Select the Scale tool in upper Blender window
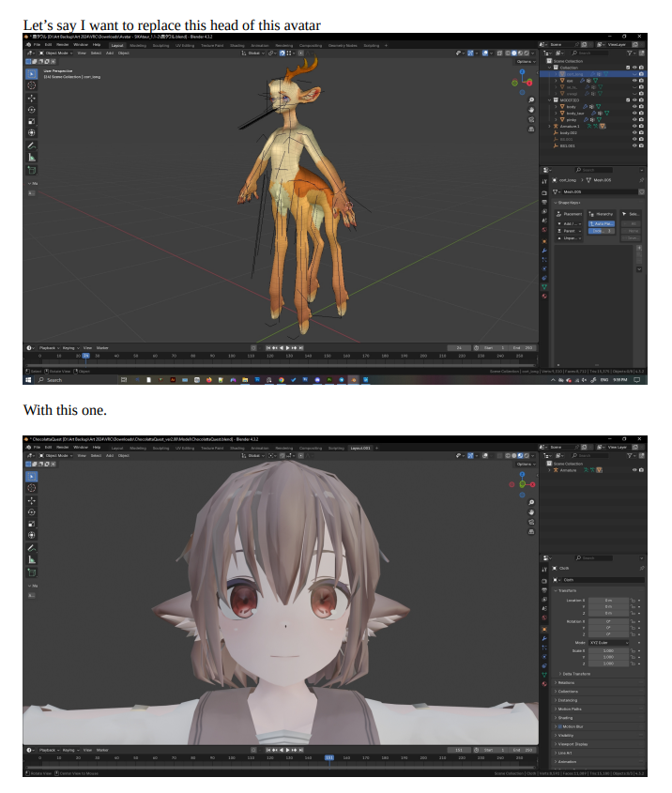 click(31, 121)
